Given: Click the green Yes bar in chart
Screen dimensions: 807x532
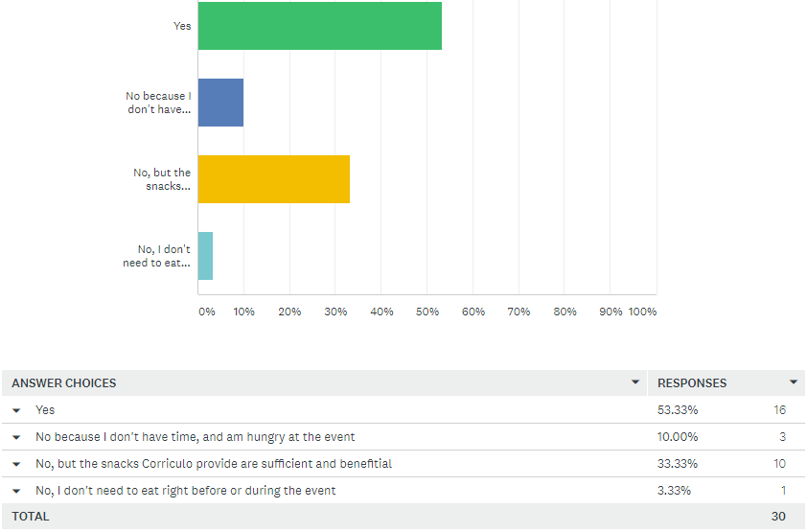Looking at the screenshot, I should point(319,26).
